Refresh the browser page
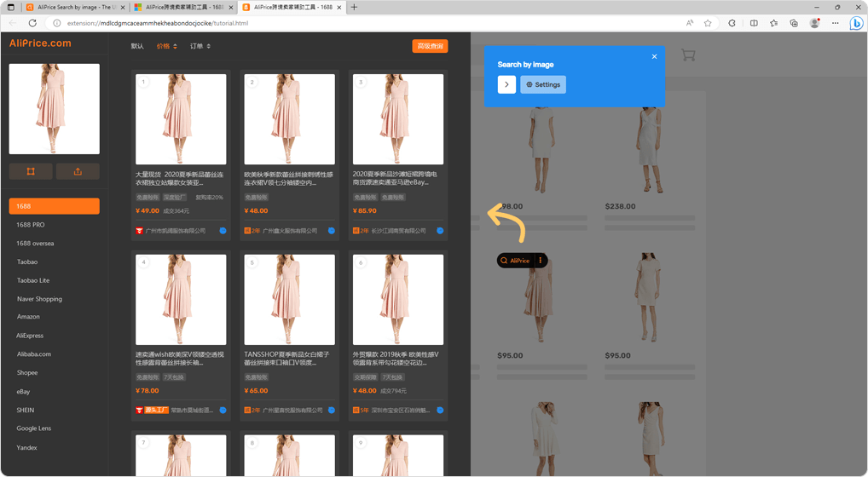The height and width of the screenshot is (477, 868). [x=33, y=23]
